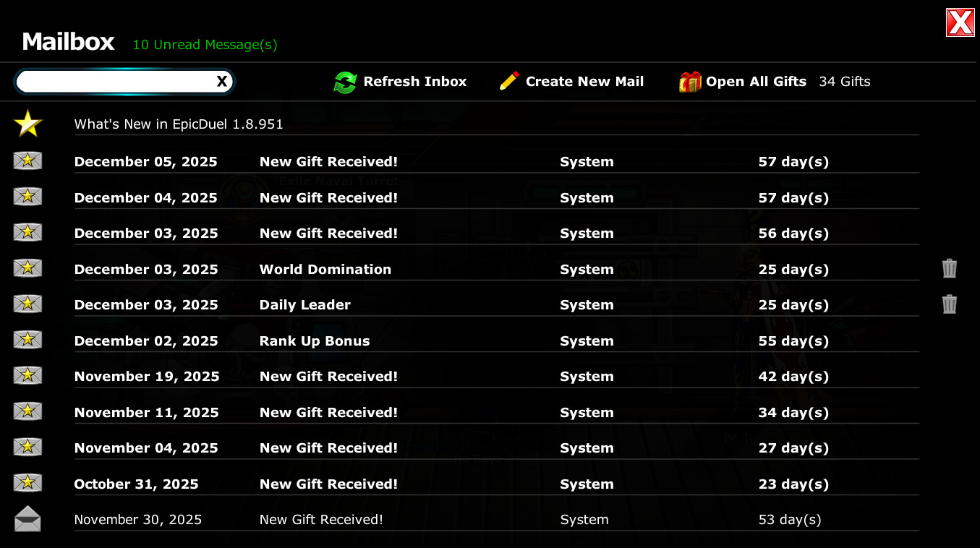
Task: Open the Rank Up Bonus message
Action: [x=314, y=341]
